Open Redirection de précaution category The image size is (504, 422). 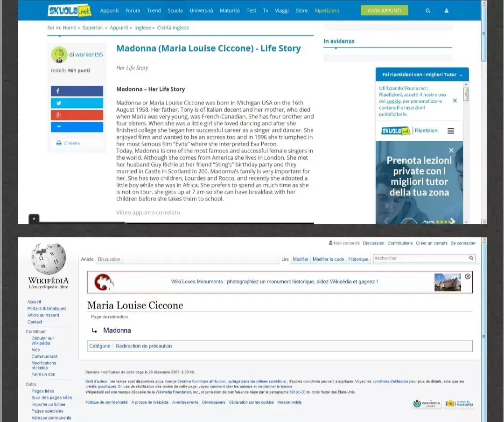coord(144,346)
